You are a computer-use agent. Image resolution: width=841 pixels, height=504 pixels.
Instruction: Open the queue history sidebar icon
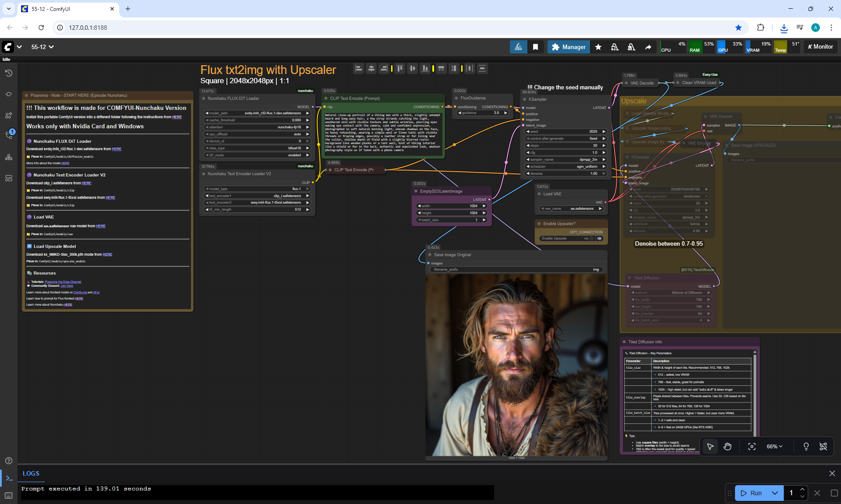click(8, 73)
